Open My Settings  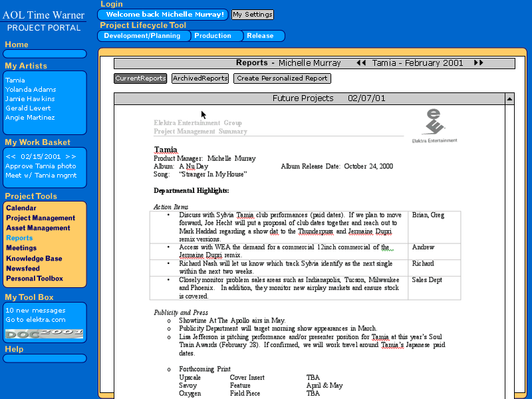point(252,15)
